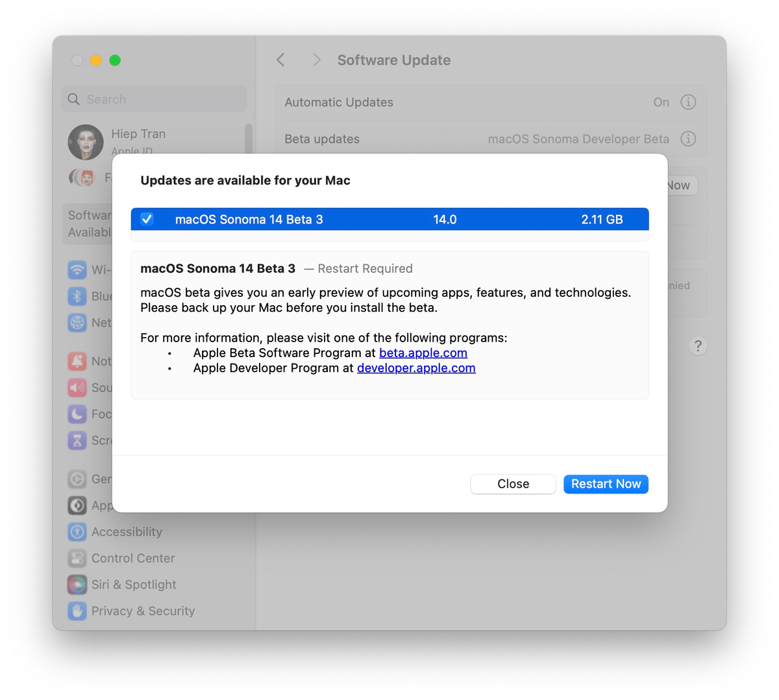Uncheck macOS Sonoma 14 Beta 3 checkbox
779x700 pixels.
point(147,219)
